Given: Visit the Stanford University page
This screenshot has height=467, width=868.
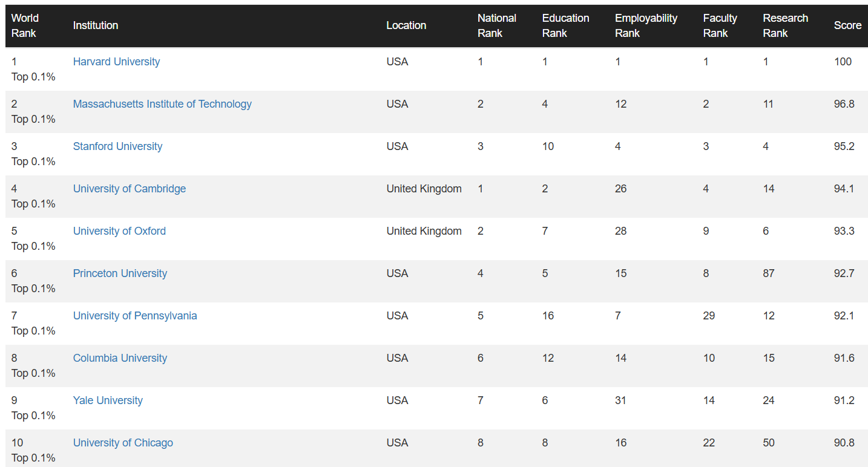Looking at the screenshot, I should [117, 146].
